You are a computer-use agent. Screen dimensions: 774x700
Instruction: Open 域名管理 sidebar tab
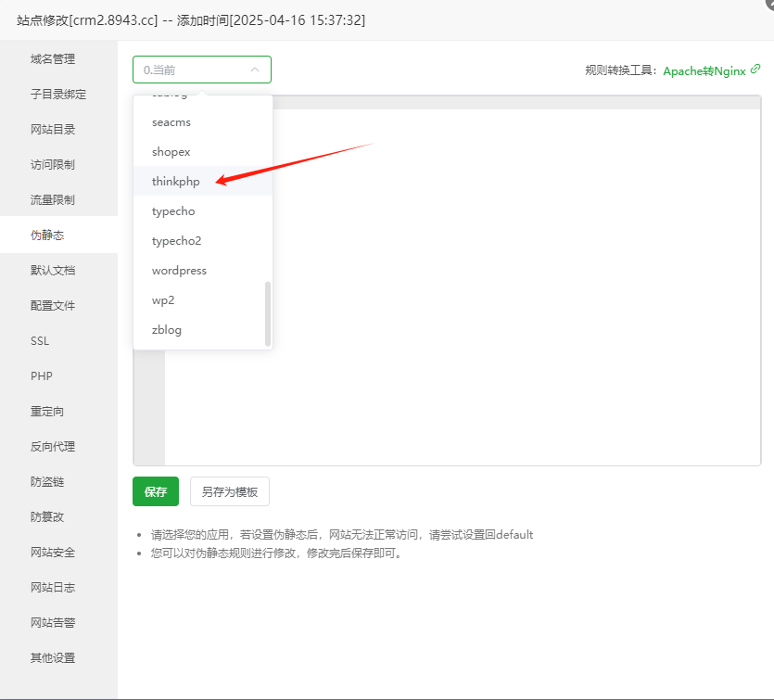[x=53, y=59]
